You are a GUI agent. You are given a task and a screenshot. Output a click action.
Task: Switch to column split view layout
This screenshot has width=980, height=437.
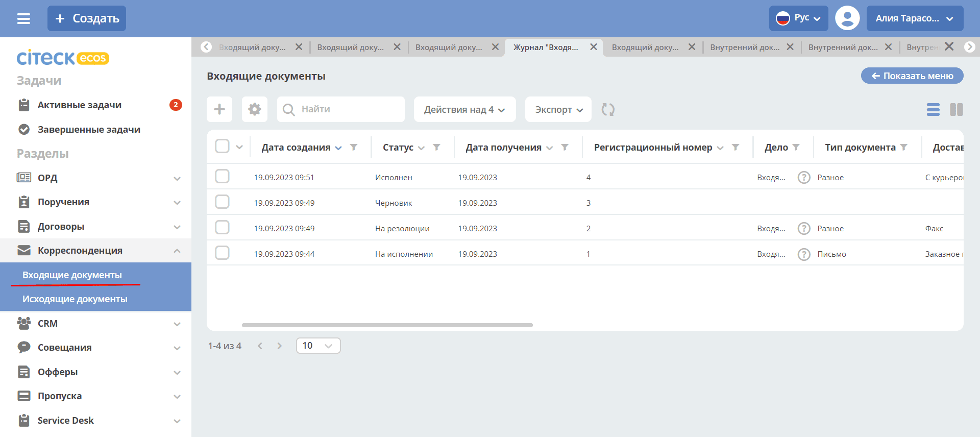[x=957, y=109]
